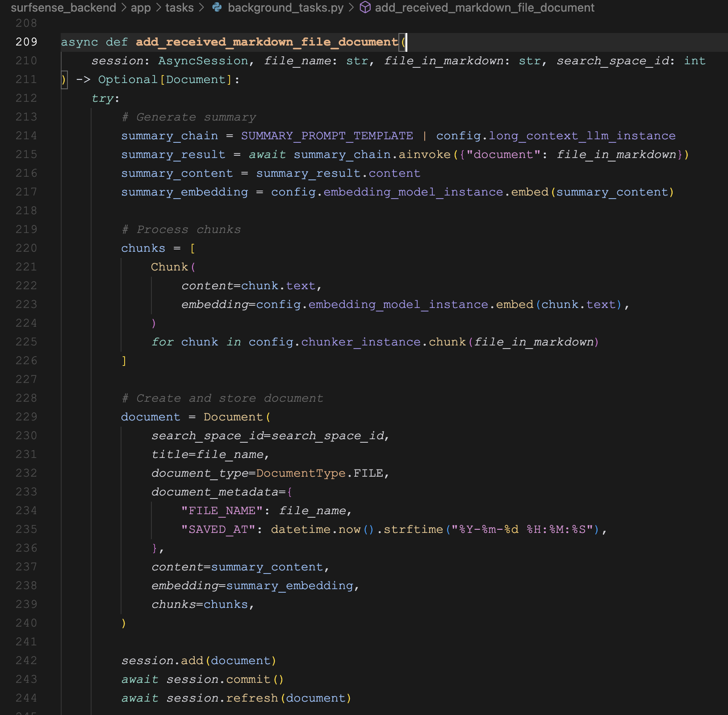Click the embed call on line 223

515,304
